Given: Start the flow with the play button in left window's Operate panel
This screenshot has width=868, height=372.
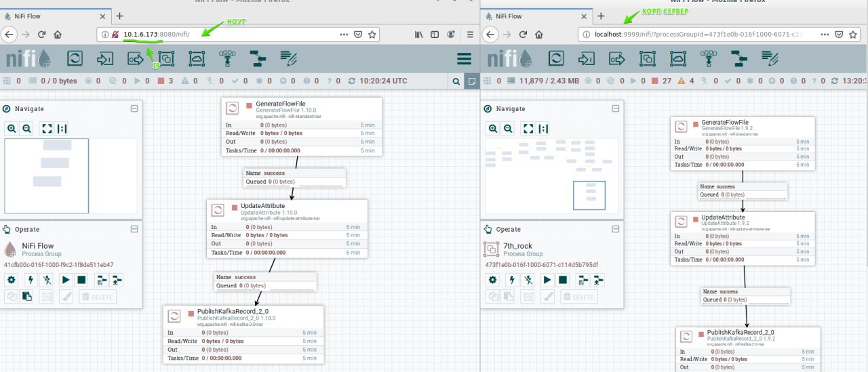Looking at the screenshot, I should pyautogui.click(x=66, y=279).
